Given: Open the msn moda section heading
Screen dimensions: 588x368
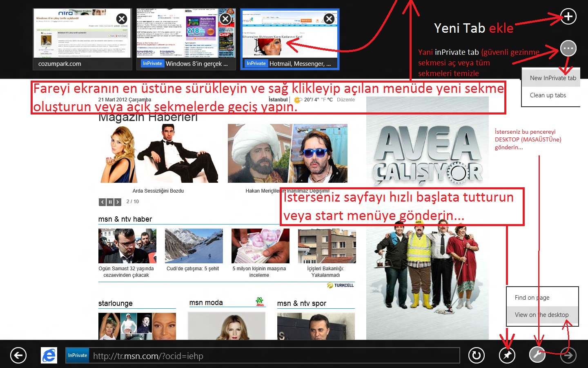Looking at the screenshot, I should 206,303.
